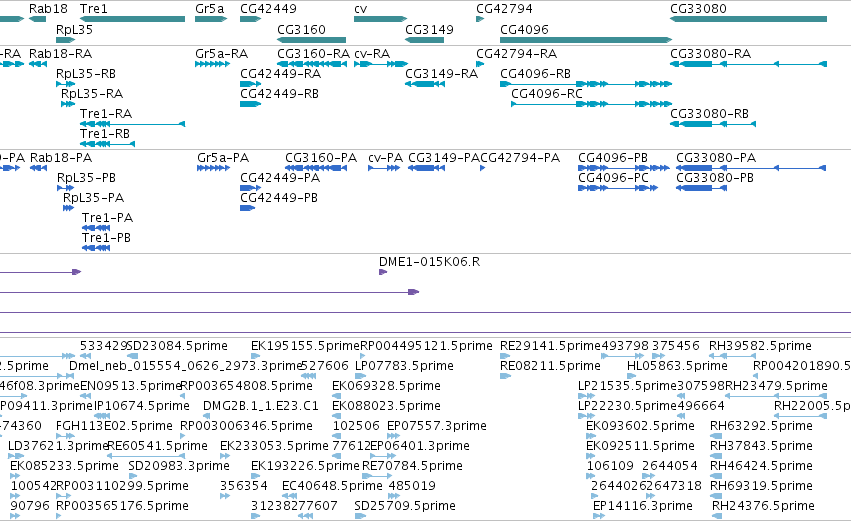Select the Gr5a-RA transcript label

(x=221, y=54)
